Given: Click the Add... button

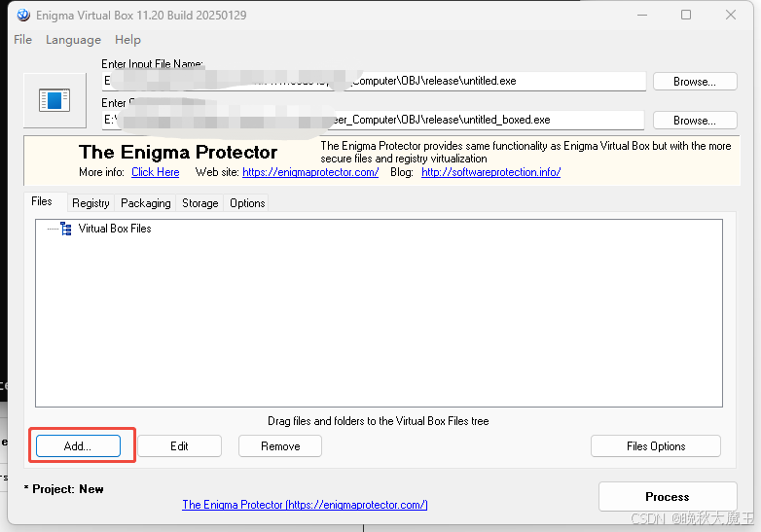Looking at the screenshot, I should pyautogui.click(x=78, y=445).
